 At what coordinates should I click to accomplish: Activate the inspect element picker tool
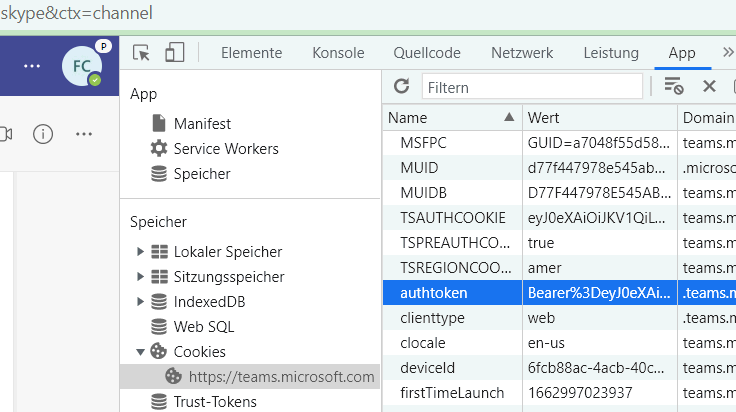tap(141, 53)
